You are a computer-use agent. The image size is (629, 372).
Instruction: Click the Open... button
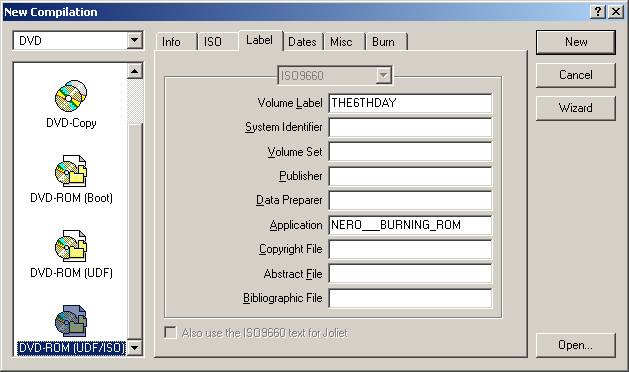point(576,345)
